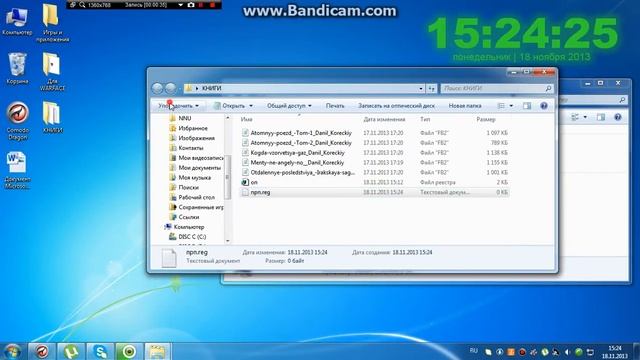Expand the Общий доступ menu

click(x=289, y=106)
